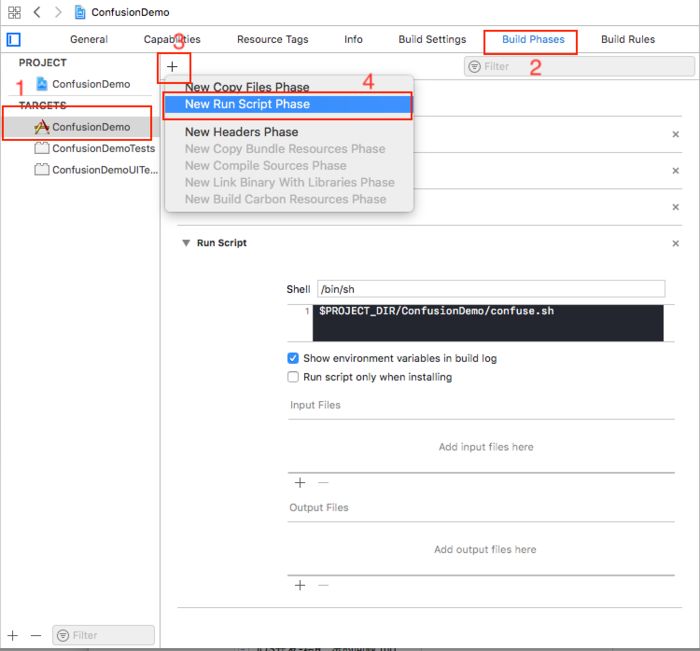700x651 pixels.
Task: Open the Build Settings tab
Action: [432, 39]
